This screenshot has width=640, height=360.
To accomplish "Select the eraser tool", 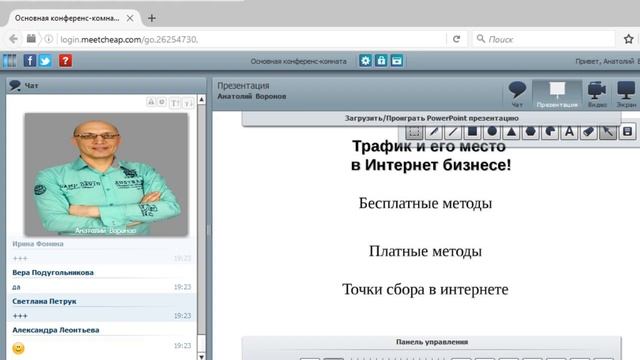I will tap(588, 132).
